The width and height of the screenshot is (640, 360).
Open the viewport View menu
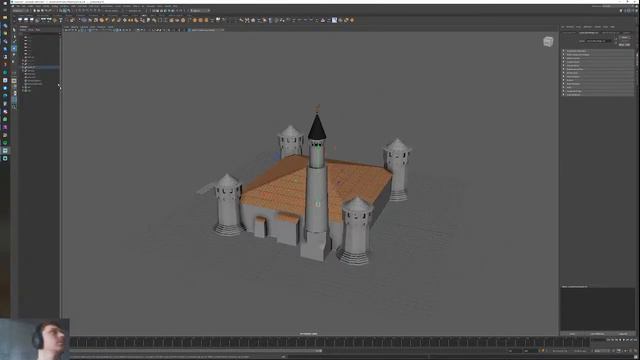point(67,27)
